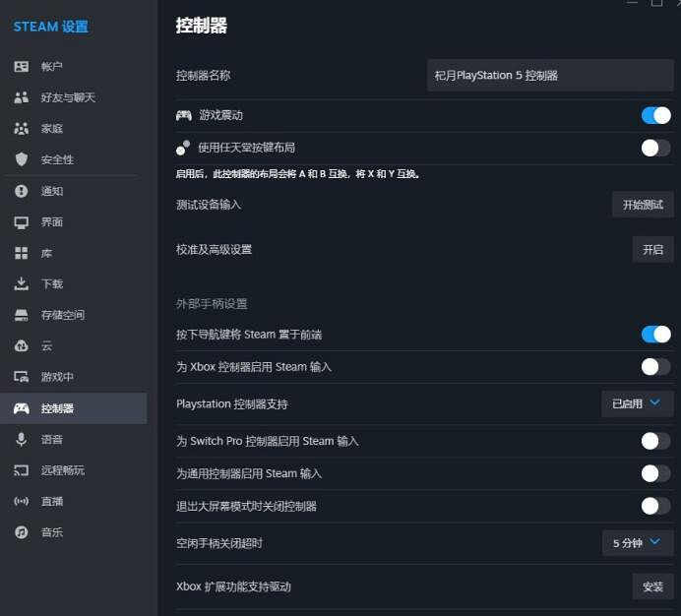The image size is (681, 616).
Task: Open the storage drive icon
Action: tap(22, 315)
